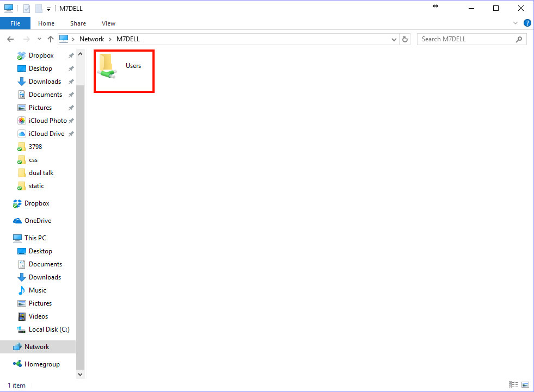Image resolution: width=534 pixels, height=392 pixels.
Task: Switch to the Home ribbon tab
Action: [x=46, y=23]
